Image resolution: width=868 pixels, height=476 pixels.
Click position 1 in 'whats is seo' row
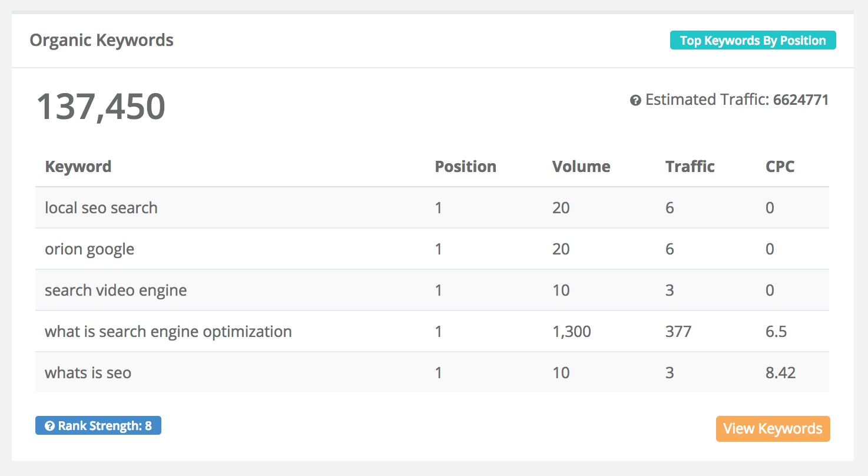pos(438,373)
